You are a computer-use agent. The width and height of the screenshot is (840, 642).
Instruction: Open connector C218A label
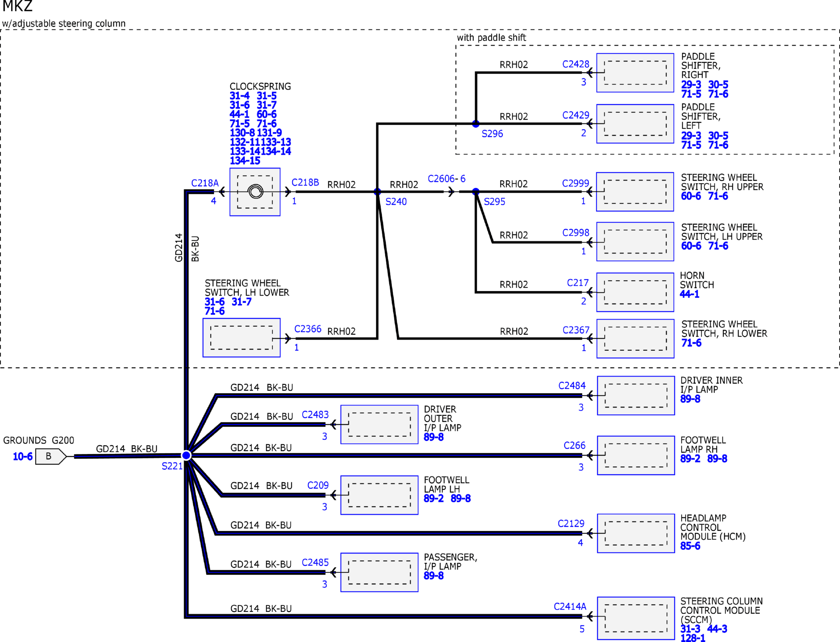205,183
